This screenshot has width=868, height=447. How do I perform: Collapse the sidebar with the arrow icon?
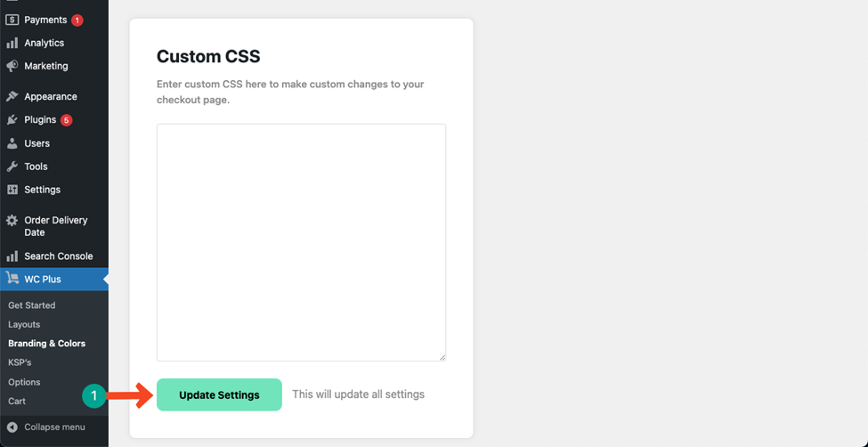click(x=12, y=427)
